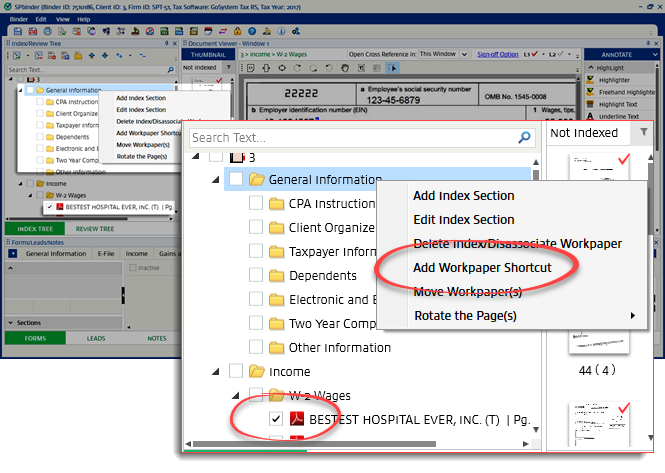Click the filter funnel icon beside Not Indexed
The height and width of the screenshot is (473, 665).
pos(643,132)
